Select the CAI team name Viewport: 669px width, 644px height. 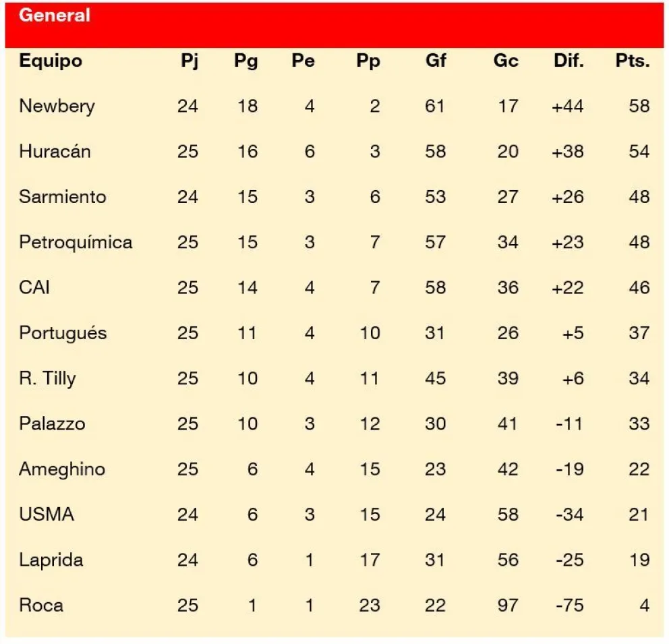click(34, 287)
